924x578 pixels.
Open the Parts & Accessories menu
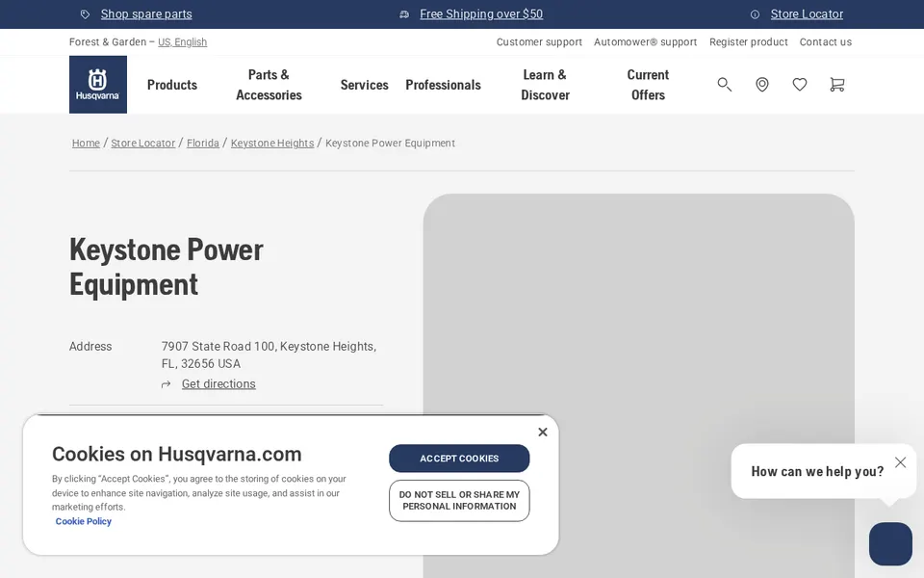(269, 85)
